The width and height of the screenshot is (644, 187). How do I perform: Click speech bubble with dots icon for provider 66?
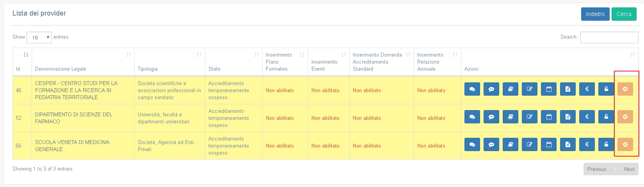click(491, 144)
